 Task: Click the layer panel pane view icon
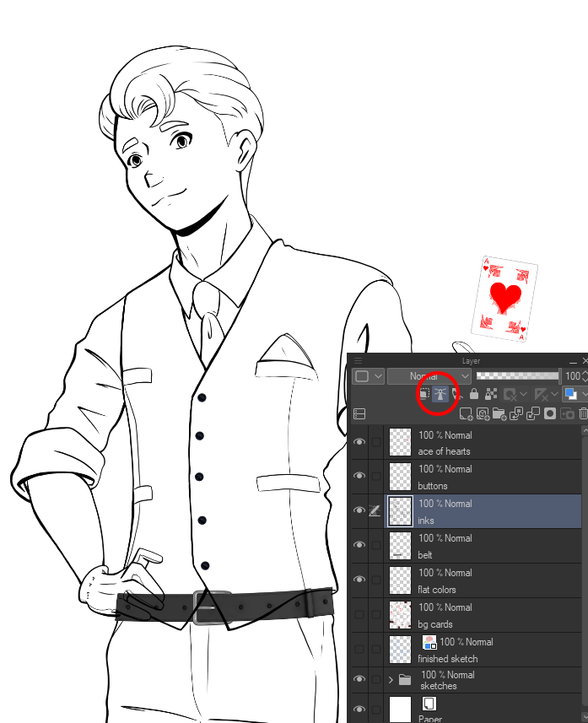pyautogui.click(x=359, y=413)
